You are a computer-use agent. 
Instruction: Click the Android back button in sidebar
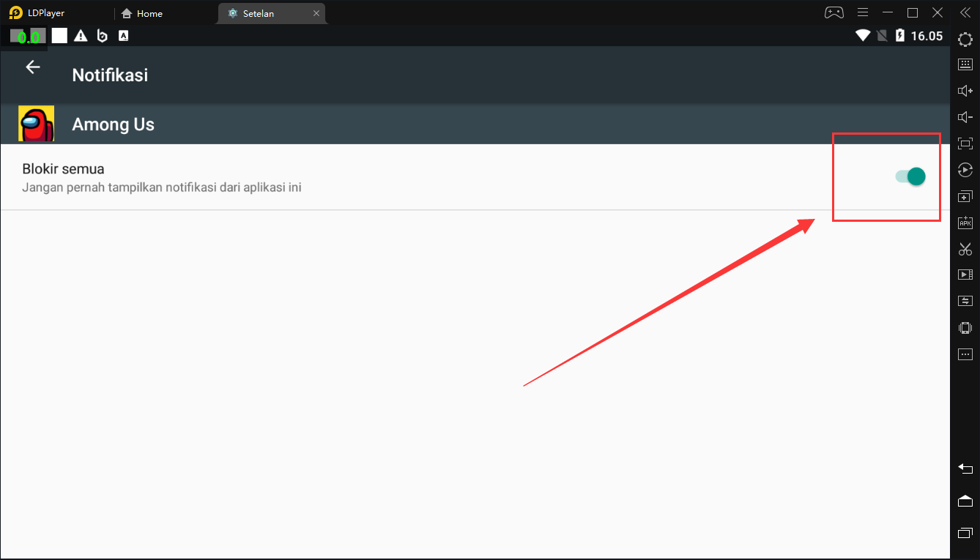(965, 468)
